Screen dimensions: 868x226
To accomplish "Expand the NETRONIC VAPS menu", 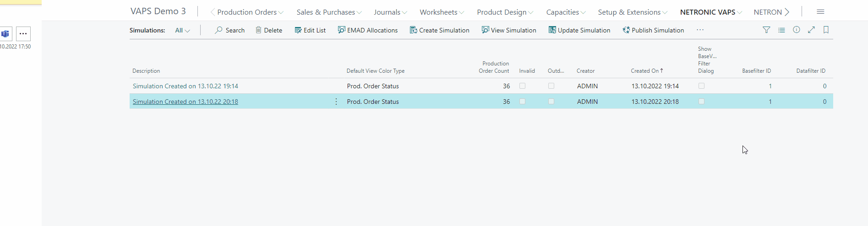I will pos(711,12).
